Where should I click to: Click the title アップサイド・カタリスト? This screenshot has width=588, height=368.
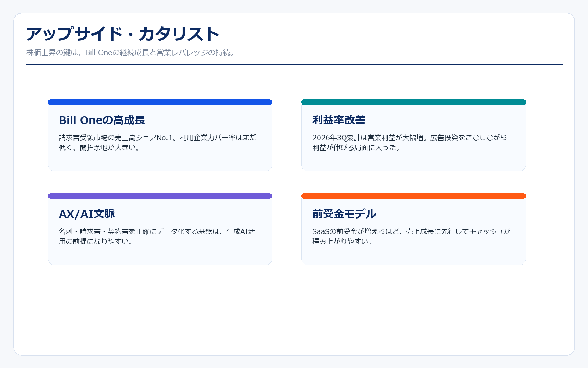tap(122, 34)
